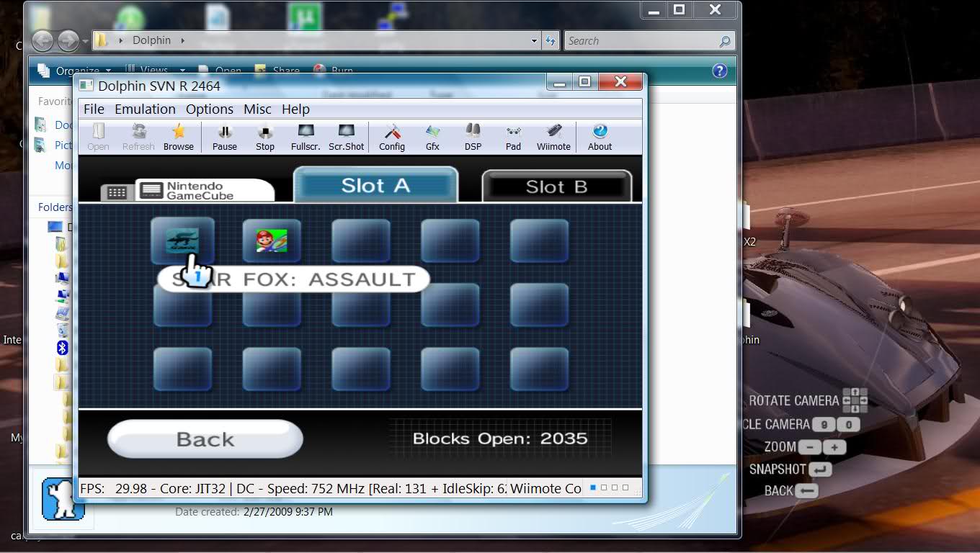Open the Options menu
The width and height of the screenshot is (980, 553).
point(210,109)
